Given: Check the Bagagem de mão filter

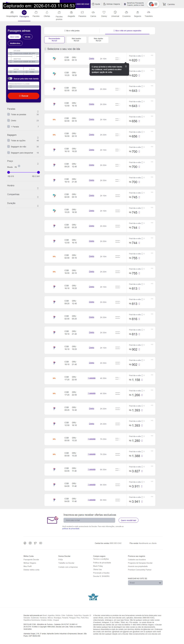Looking at the screenshot, I should (9, 146).
